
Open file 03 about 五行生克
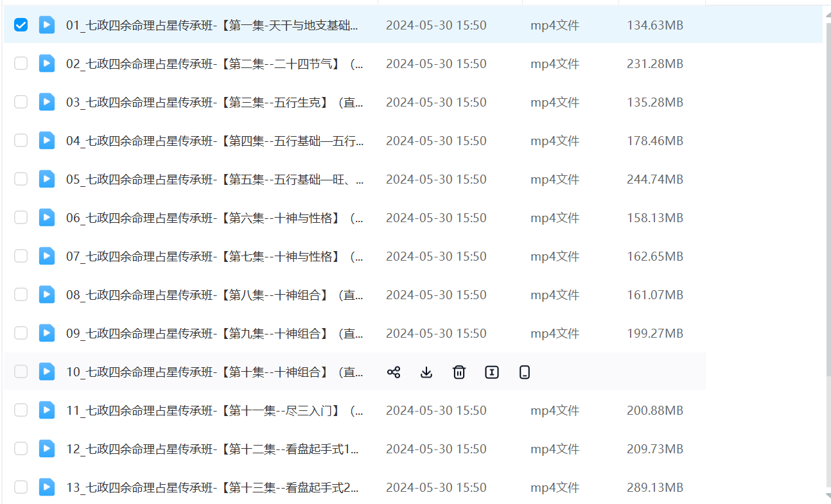(214, 102)
